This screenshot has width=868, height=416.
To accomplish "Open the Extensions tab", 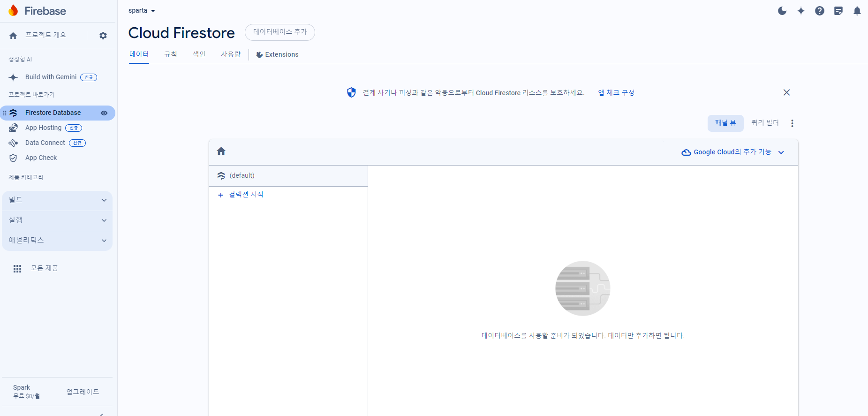I will click(x=277, y=54).
